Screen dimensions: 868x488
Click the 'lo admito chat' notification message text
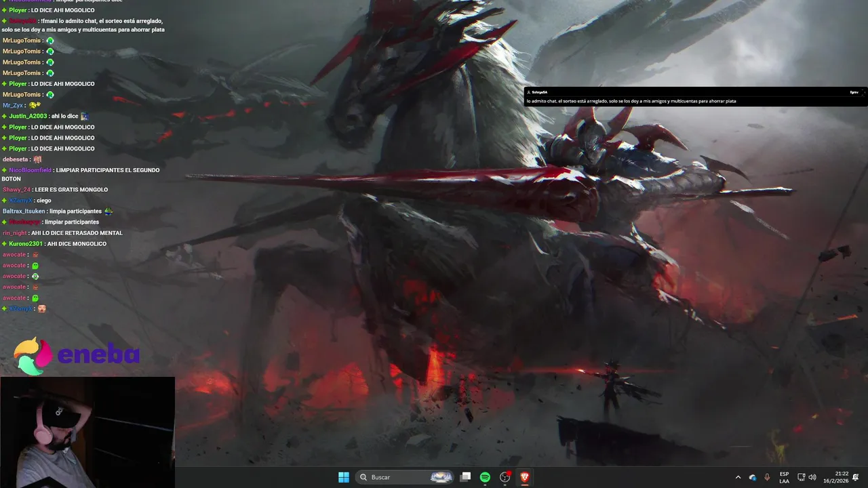click(631, 101)
